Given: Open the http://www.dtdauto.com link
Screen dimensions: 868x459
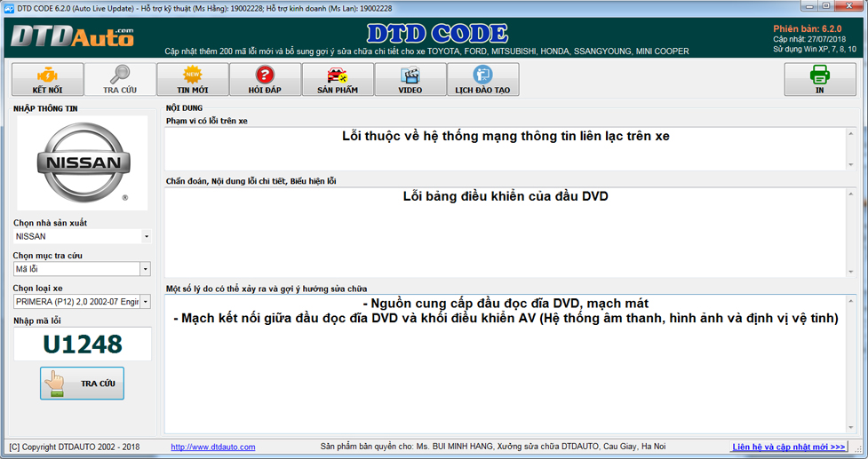Looking at the screenshot, I should coord(213,447).
